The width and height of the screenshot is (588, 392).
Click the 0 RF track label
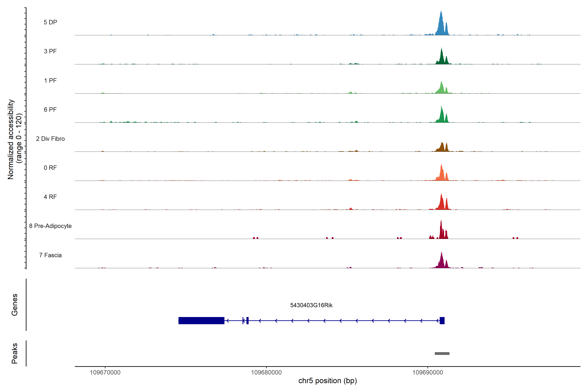[50, 168]
